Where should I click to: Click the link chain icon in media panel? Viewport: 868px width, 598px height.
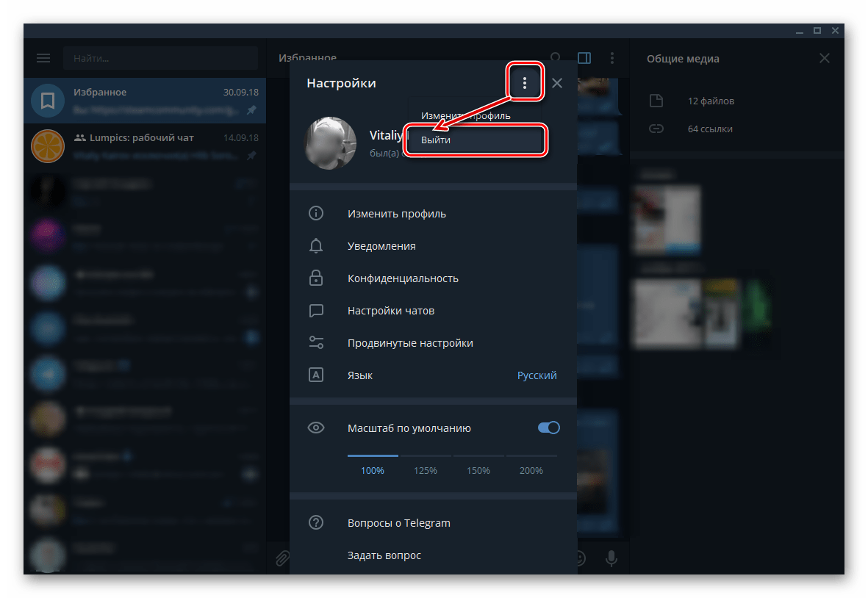[x=656, y=129]
